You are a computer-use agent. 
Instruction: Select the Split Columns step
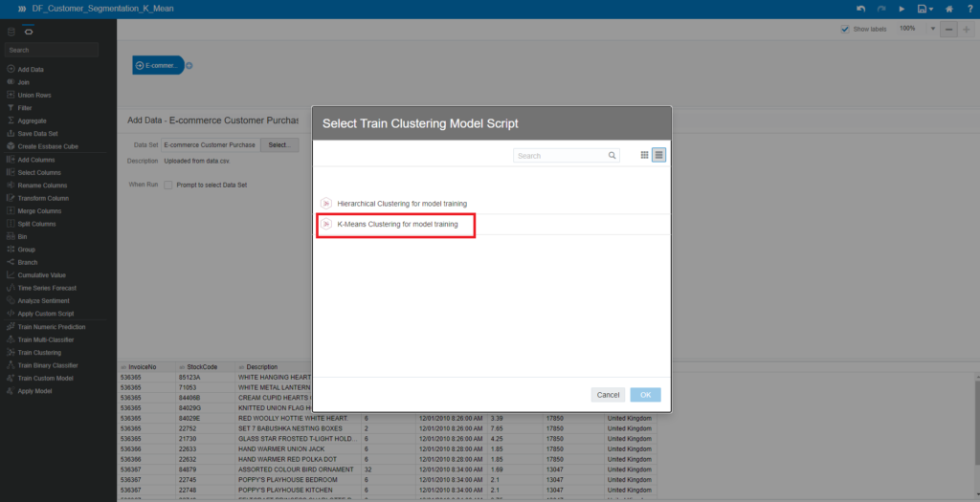(x=36, y=224)
